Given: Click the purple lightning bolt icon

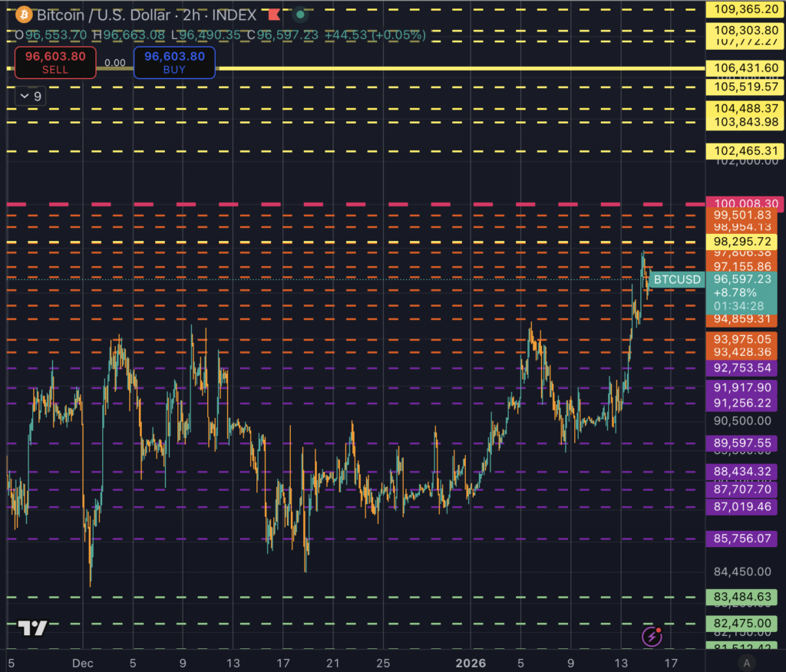Looking at the screenshot, I should [652, 637].
